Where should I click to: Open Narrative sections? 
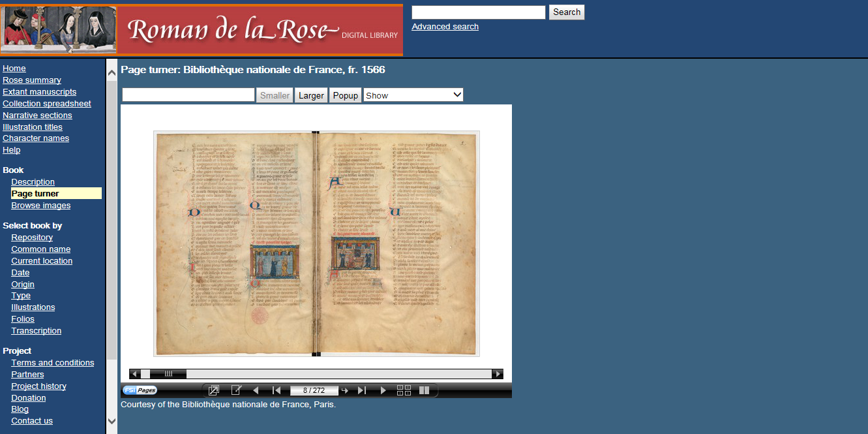coord(37,116)
